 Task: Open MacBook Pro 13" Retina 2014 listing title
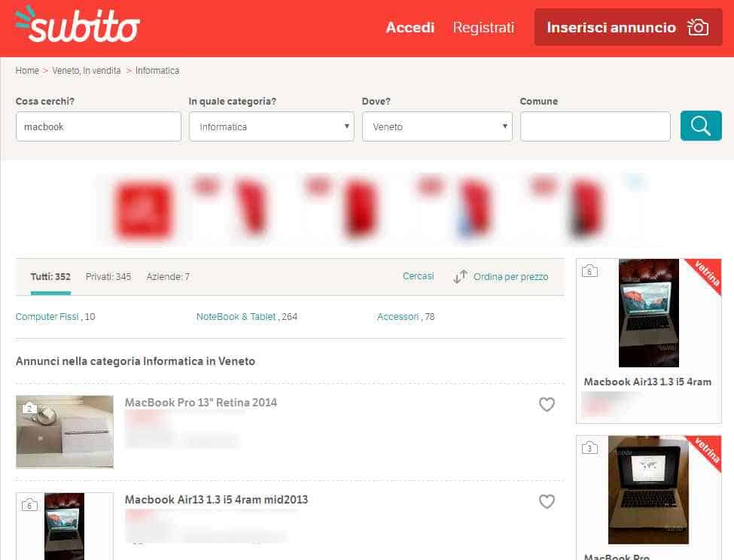point(201,403)
